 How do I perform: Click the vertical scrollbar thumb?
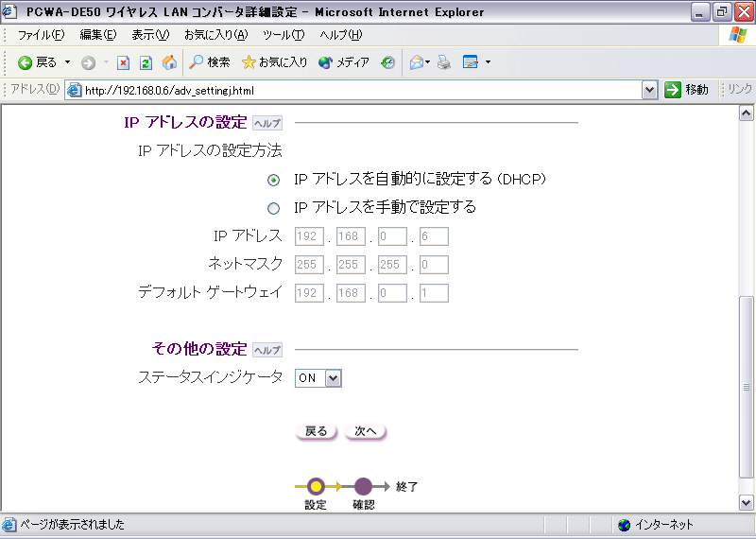(x=746, y=388)
